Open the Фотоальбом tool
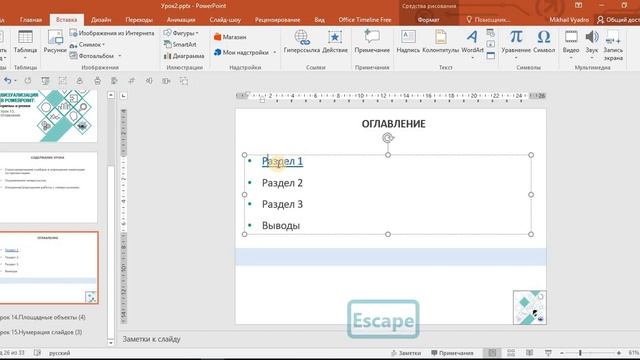Viewport: 640px width, 360px height. (x=95, y=56)
